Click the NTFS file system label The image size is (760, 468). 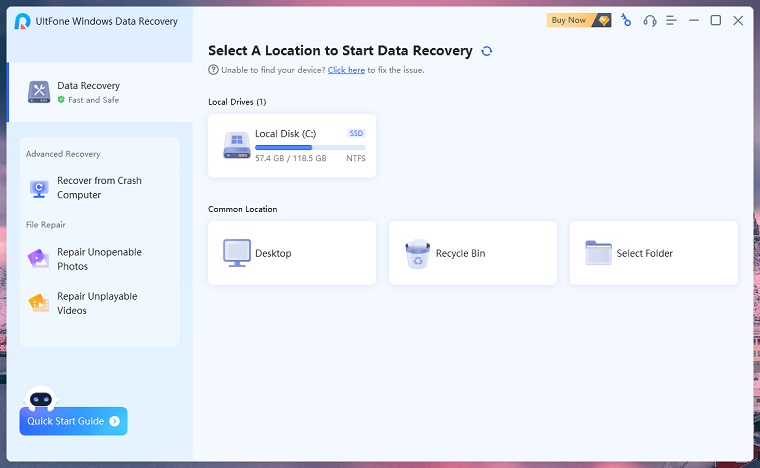point(356,158)
